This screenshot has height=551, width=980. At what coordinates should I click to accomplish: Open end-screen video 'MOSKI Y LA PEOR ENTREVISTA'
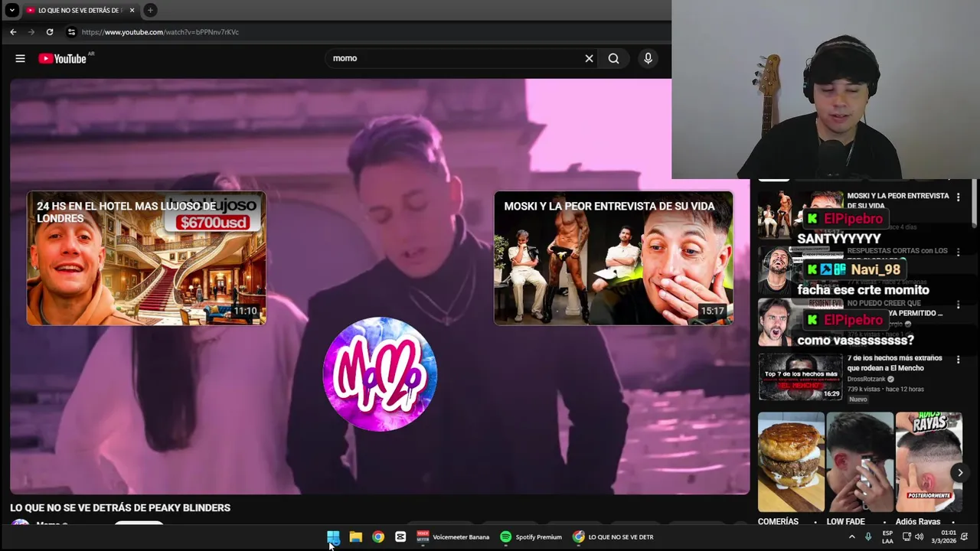coord(613,258)
